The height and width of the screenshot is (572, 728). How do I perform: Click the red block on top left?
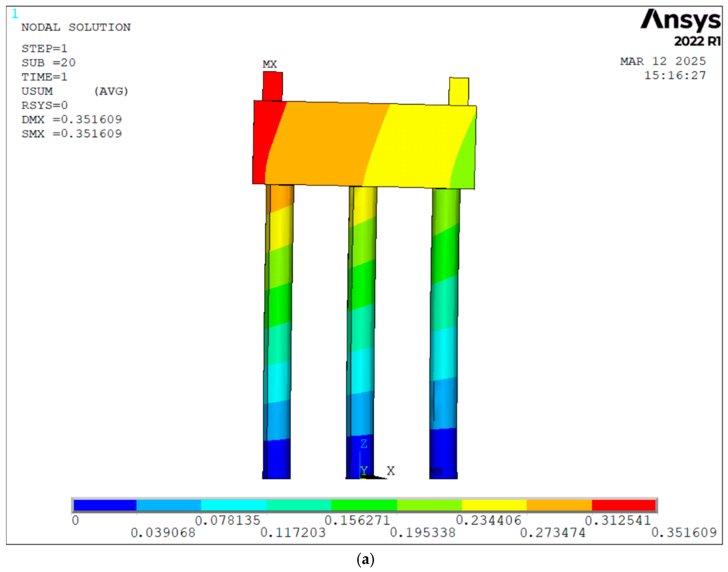coord(272,86)
